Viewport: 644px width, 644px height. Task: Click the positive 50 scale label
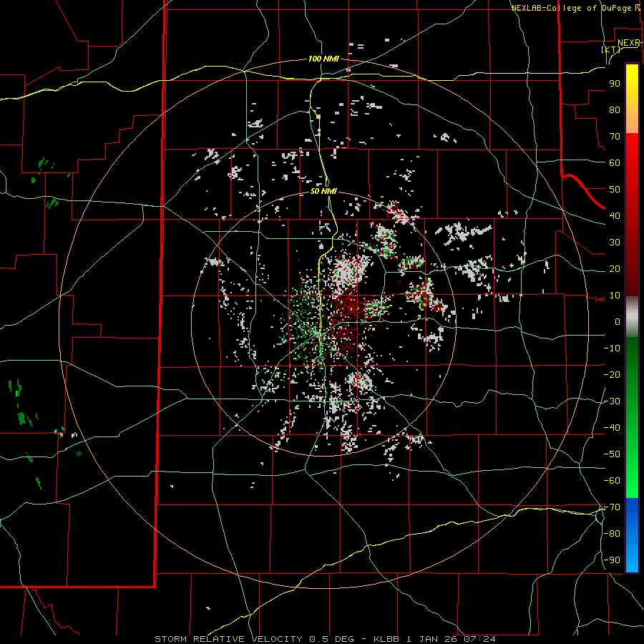[x=615, y=190]
